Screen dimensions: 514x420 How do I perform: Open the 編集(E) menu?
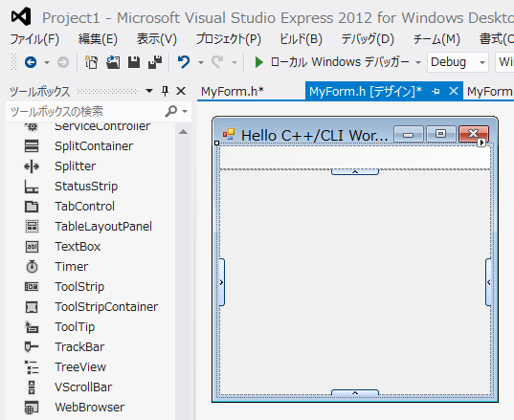coord(98,39)
